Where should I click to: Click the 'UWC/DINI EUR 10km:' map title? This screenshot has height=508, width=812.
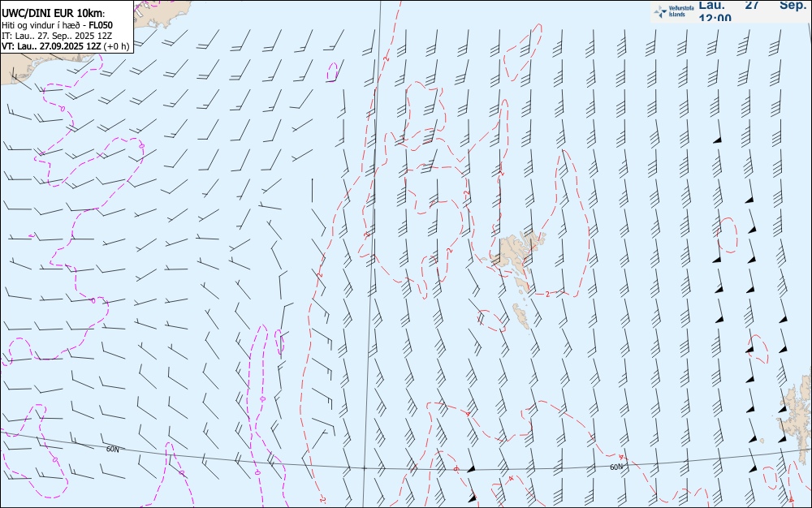[54, 14]
